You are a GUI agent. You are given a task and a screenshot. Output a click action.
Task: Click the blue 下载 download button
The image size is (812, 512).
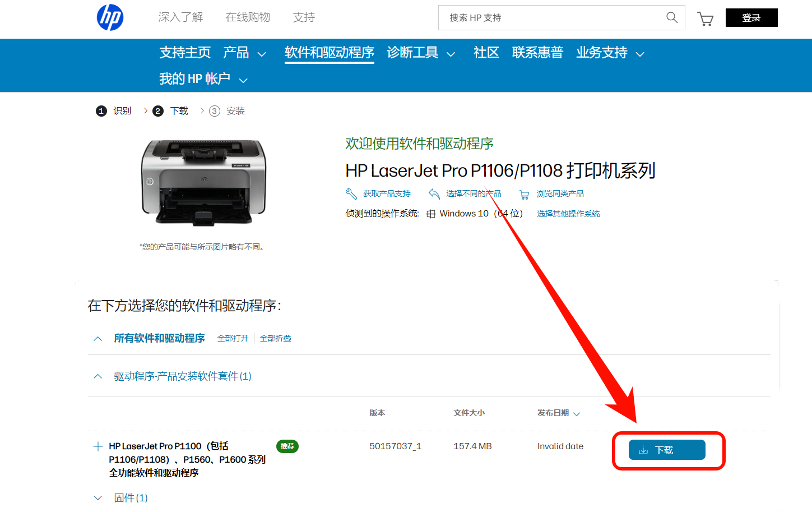pos(667,450)
